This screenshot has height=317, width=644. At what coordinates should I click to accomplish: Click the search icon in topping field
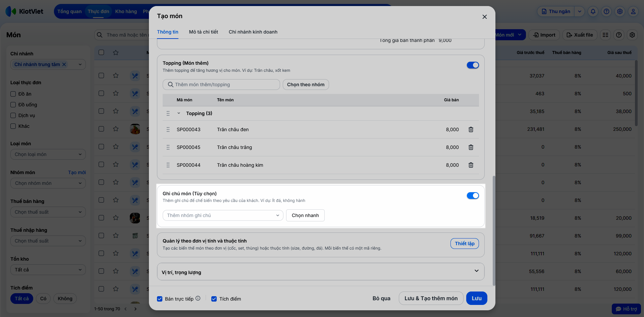pos(170,85)
